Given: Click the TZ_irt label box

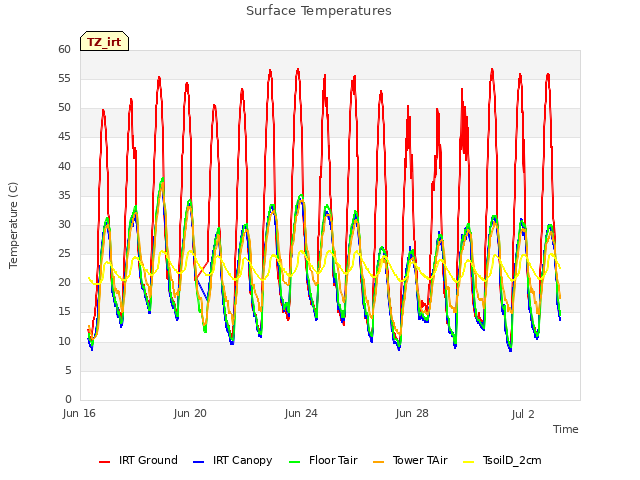Looking at the screenshot, I should [104, 41].
